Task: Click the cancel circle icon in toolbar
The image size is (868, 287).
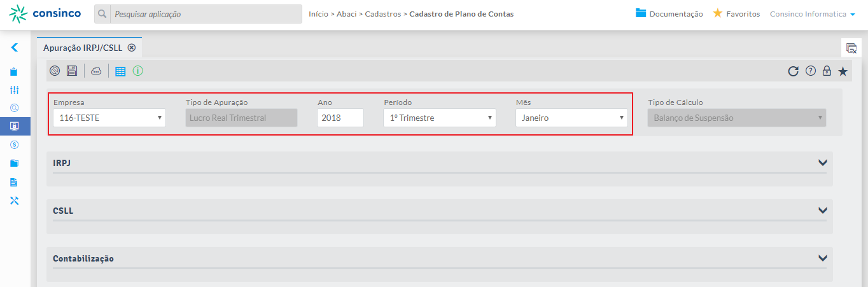Action: [55, 71]
